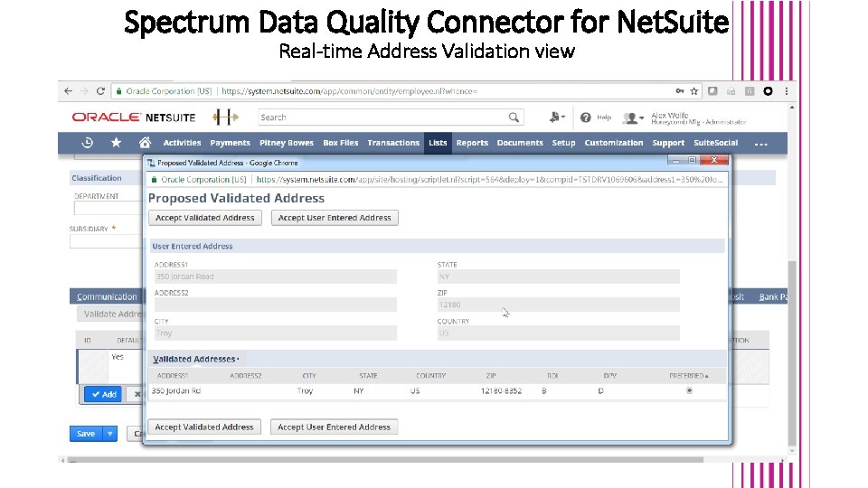This screenshot has width=868, height=488.
Task: Expand the Save button dropdown arrow
Action: [x=110, y=434]
